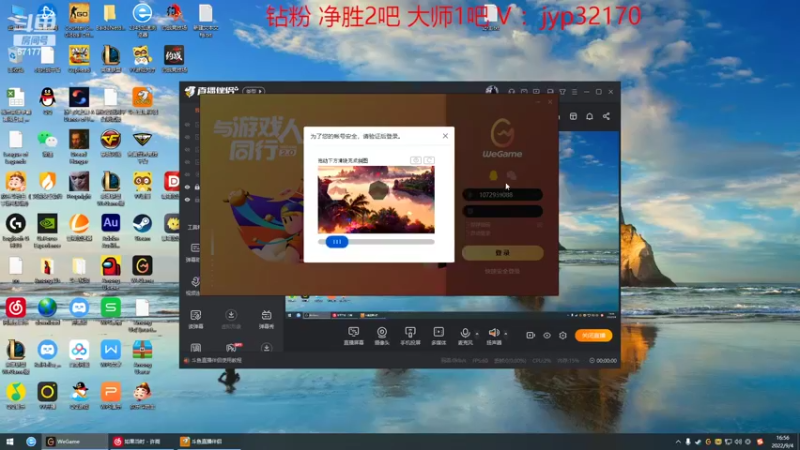Toggle the preview eye icon in bottom bar
The image size is (800, 450).
[546, 335]
